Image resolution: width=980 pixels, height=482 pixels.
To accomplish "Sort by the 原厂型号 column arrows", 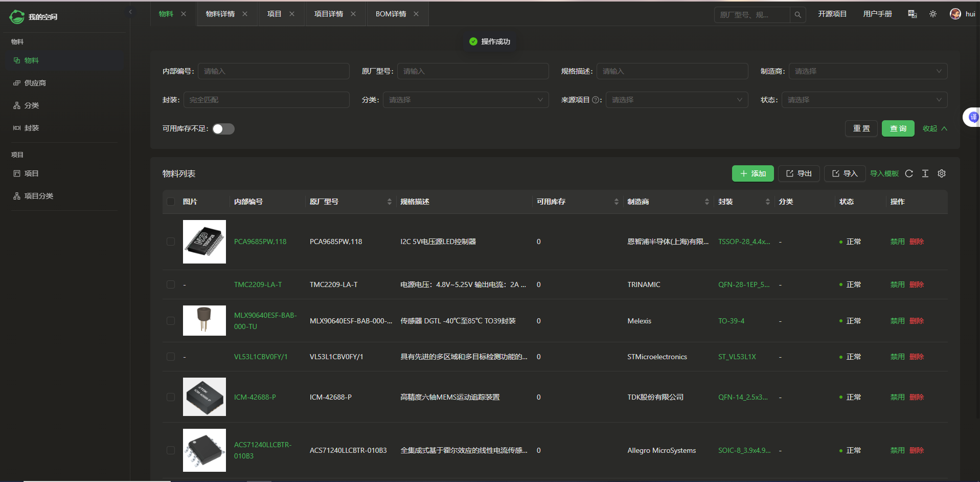I will (x=390, y=202).
